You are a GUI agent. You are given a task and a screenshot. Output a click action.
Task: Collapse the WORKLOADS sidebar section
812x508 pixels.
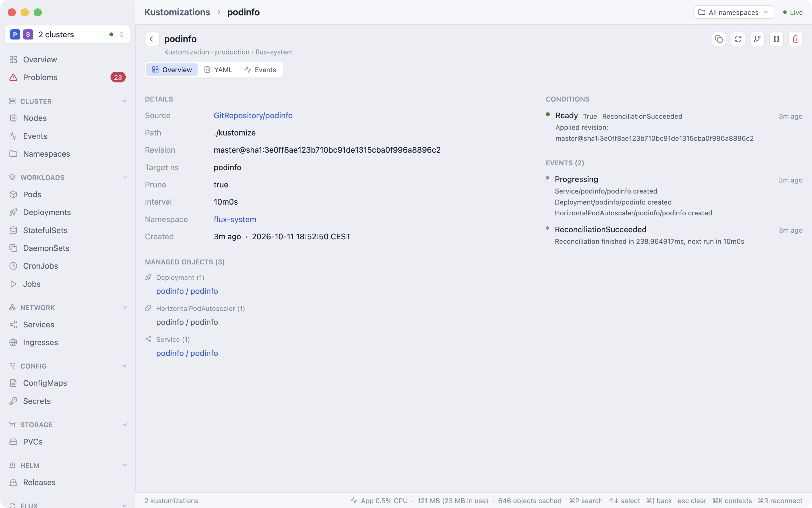coord(125,178)
